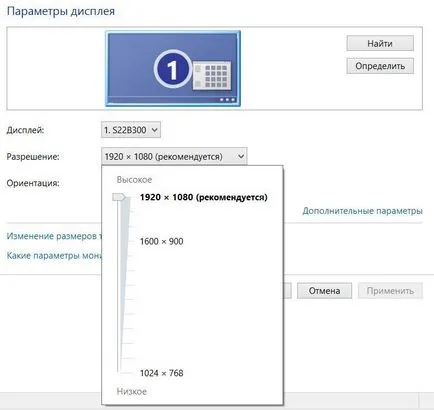434x410 pixels.
Task: Open the Изменение размеров link
Action: 54,236
